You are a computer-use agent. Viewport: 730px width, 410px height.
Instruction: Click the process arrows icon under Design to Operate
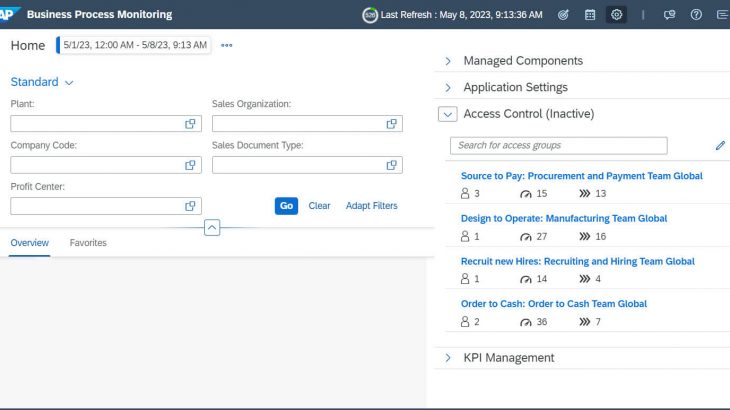pyautogui.click(x=585, y=236)
